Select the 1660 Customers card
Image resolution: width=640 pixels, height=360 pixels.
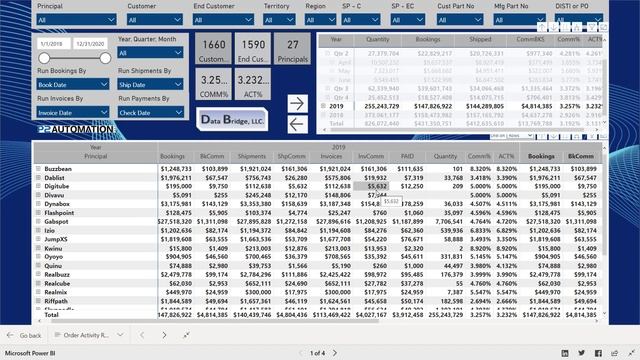click(213, 49)
